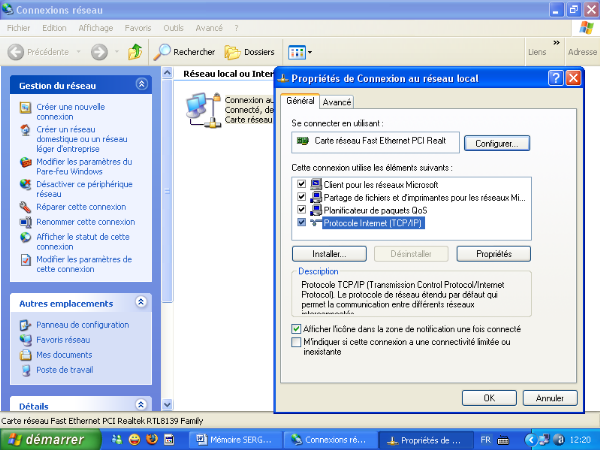Image resolution: width=600 pixels, height=450 pixels.
Task: Uncheck Client pour les réseaux Microsoft
Action: 302,184
